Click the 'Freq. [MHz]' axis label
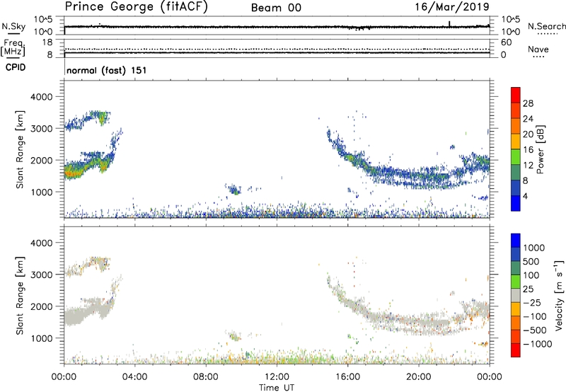 13,48
